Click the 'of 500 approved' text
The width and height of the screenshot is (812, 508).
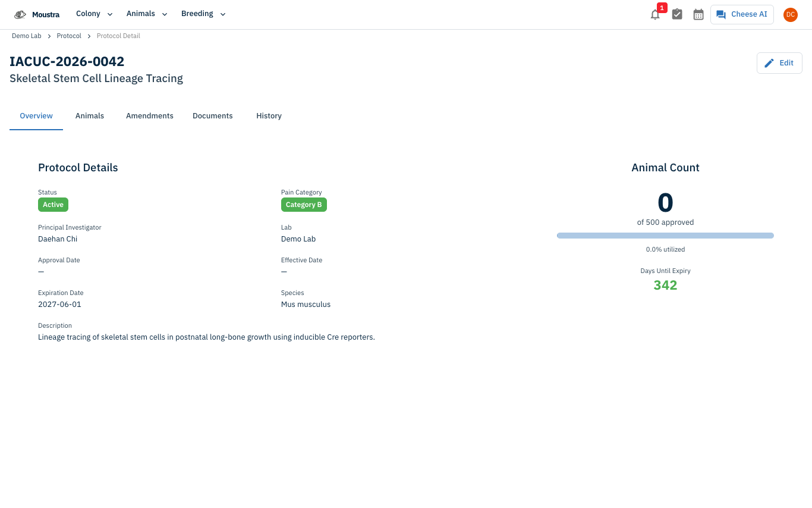tap(665, 222)
